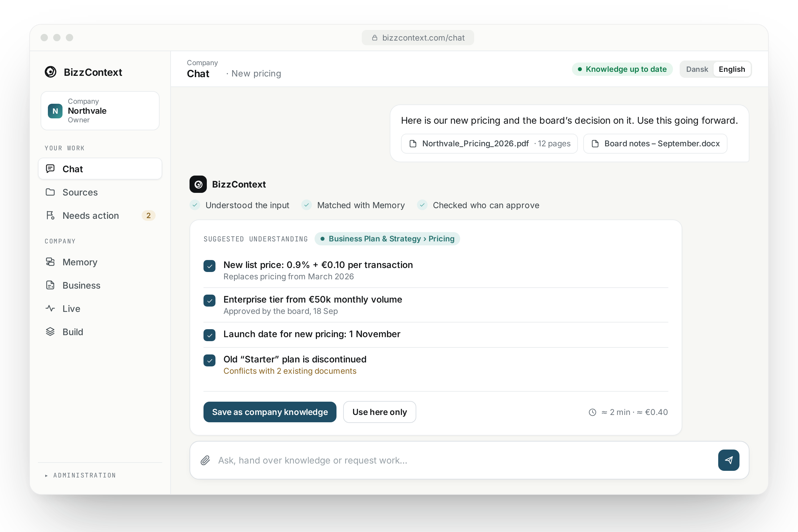Image resolution: width=798 pixels, height=532 pixels.
Task: Click the Northvale company switcher card
Action: click(x=100, y=111)
